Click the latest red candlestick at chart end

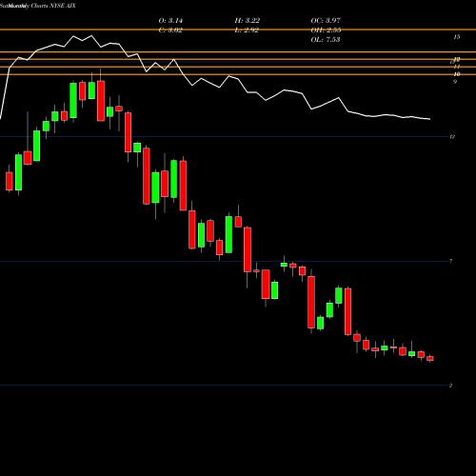[430, 358]
